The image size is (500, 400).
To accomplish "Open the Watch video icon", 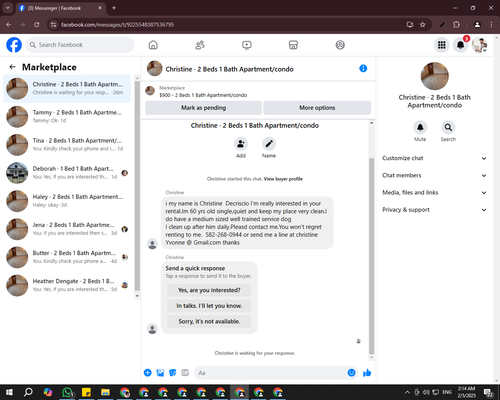I will pyautogui.click(x=247, y=45).
